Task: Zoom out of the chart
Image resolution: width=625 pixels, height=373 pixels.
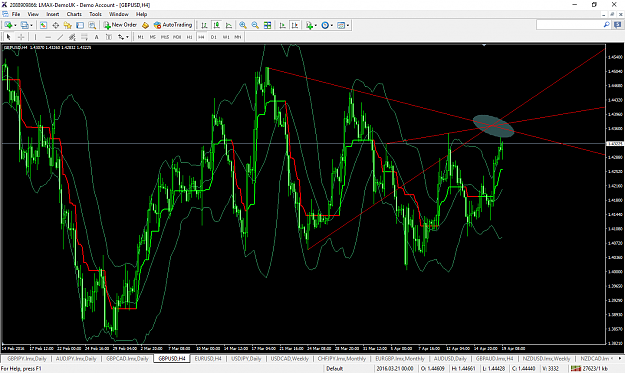Action: point(255,25)
